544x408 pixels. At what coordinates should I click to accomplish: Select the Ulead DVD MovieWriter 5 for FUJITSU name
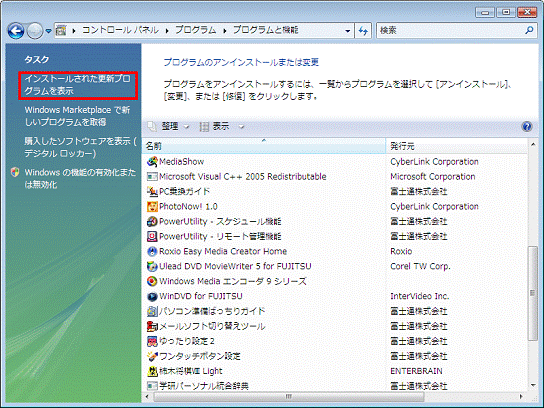[235, 266]
